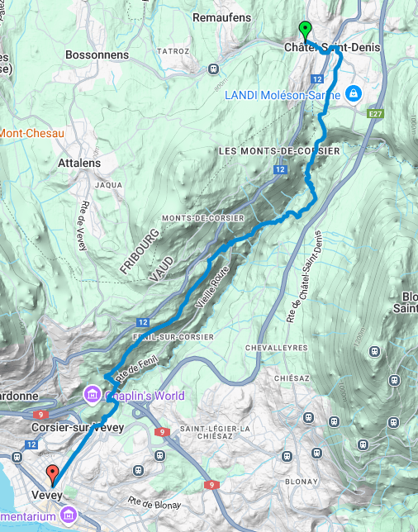Image resolution: width=418 pixels, height=532 pixels.
Task: Click the Mont-Chesau orange label
Action: point(31,133)
